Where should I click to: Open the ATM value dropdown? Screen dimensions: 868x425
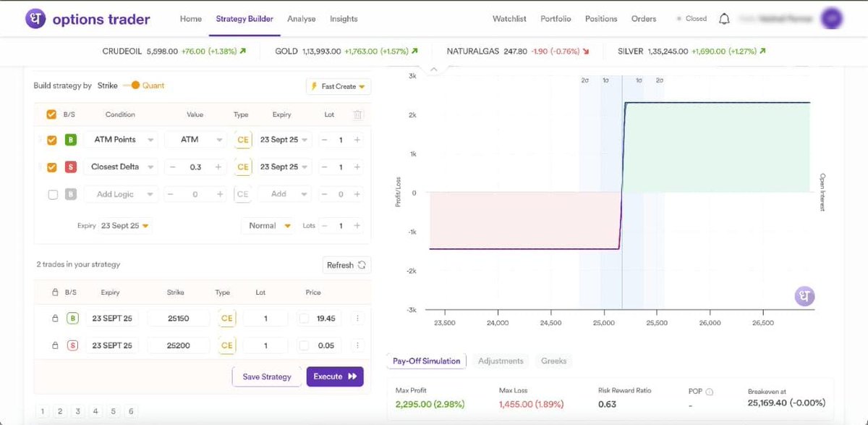[x=195, y=140]
